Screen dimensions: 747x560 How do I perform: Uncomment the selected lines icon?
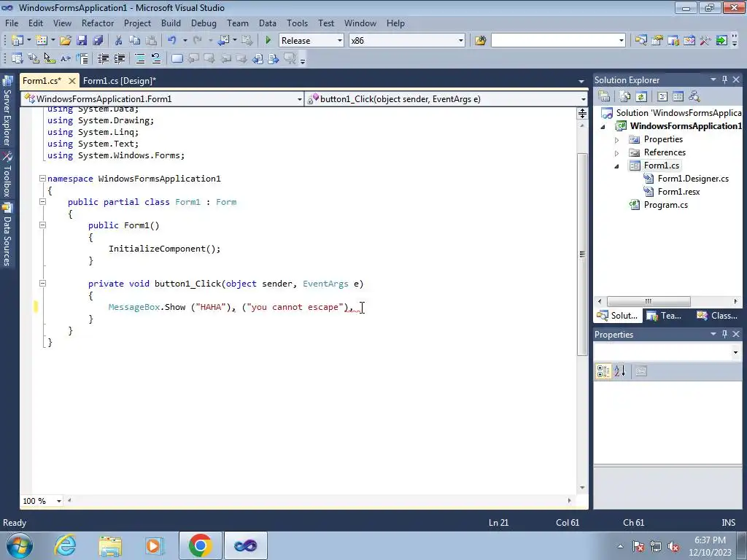tap(156, 58)
